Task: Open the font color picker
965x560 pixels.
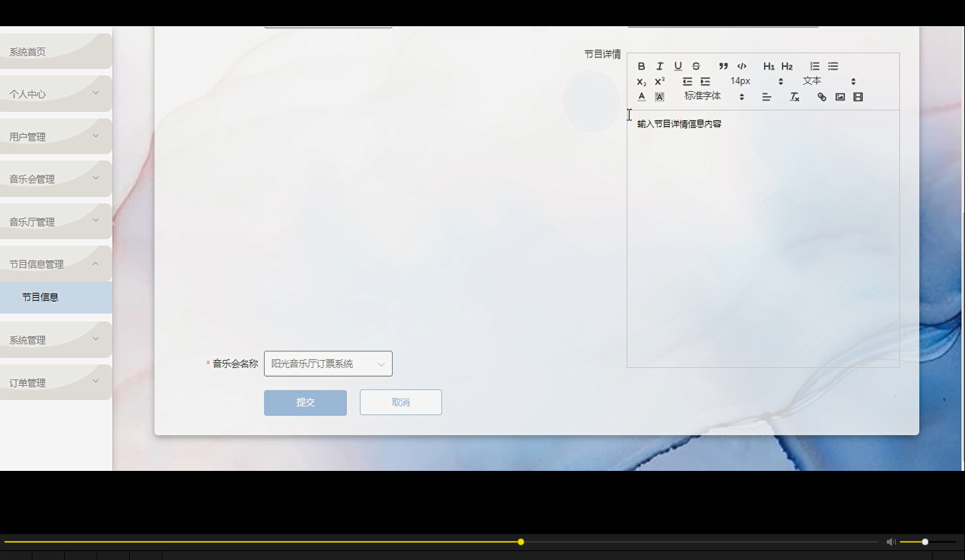Action: point(641,97)
